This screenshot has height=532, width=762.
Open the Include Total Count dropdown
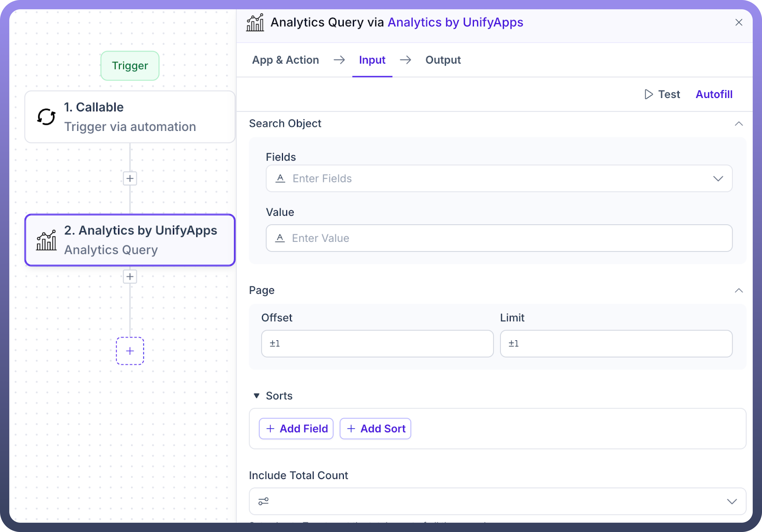pyautogui.click(x=732, y=501)
